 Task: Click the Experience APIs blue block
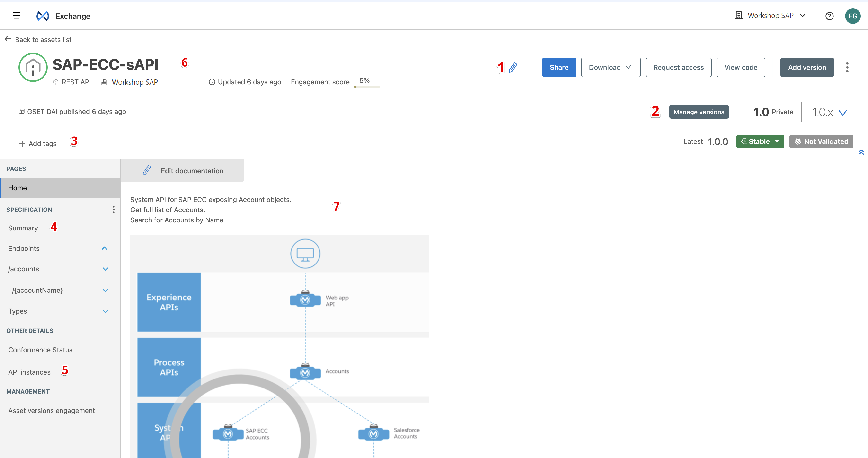[169, 302]
